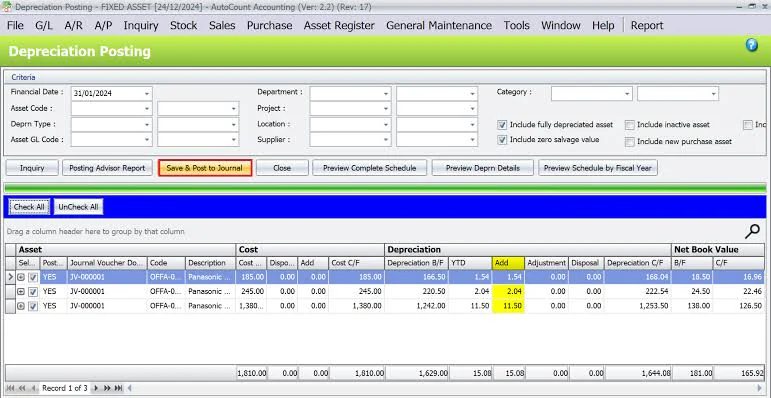771x398 pixels.
Task: Open the second Deprn Type dropdown
Action: tap(233, 125)
